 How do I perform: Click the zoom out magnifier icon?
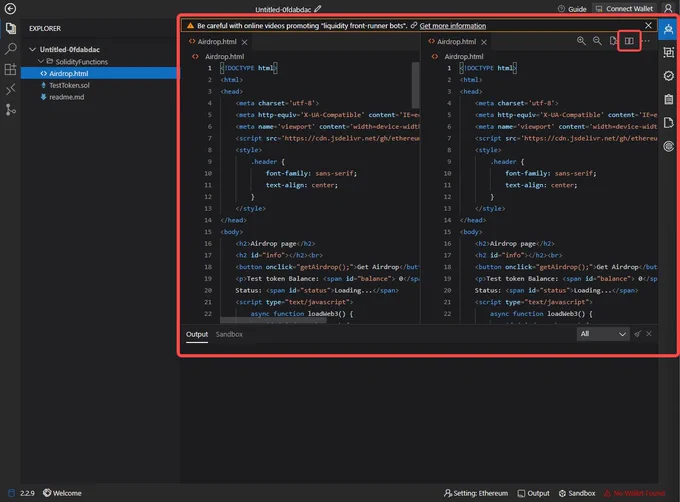click(597, 41)
